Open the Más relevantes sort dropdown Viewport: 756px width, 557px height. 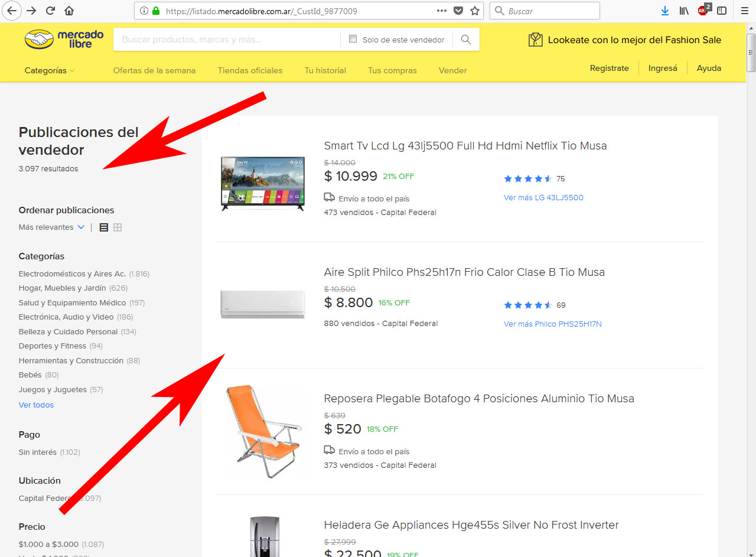(x=51, y=227)
